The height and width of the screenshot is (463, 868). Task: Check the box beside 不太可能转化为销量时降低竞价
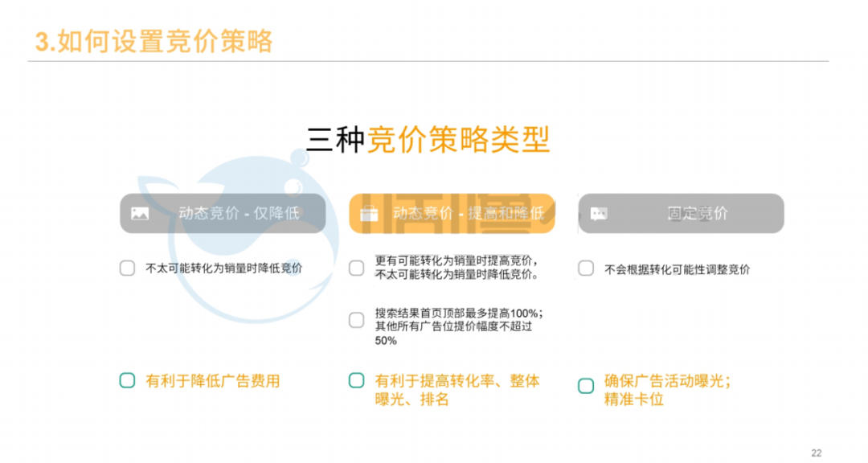pos(127,268)
